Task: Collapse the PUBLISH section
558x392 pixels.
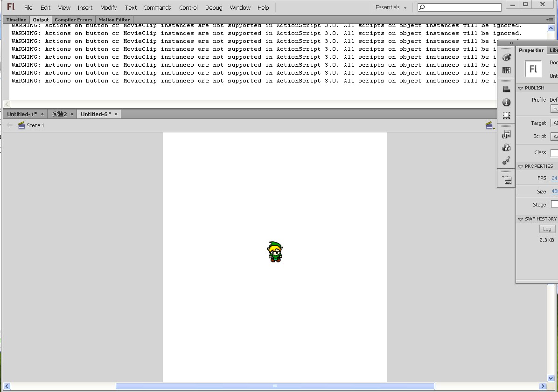Action: pos(520,88)
